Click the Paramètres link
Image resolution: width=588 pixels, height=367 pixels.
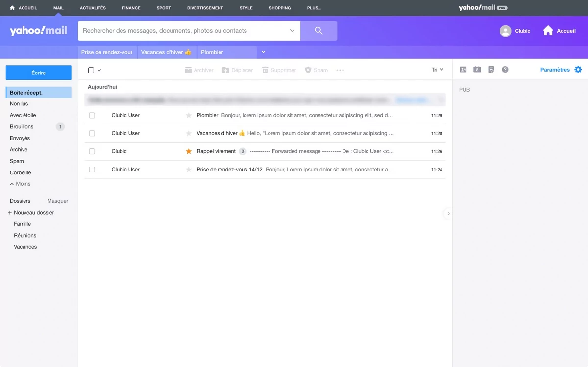tap(555, 70)
